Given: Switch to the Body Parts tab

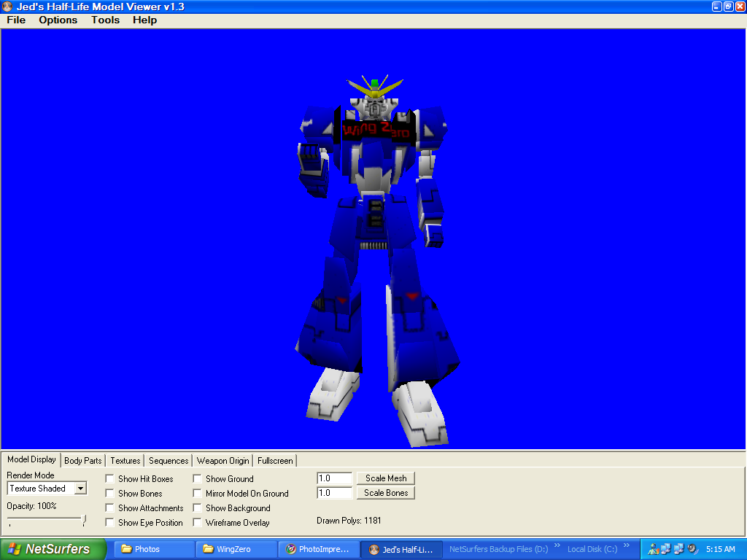Looking at the screenshot, I should (x=83, y=461).
